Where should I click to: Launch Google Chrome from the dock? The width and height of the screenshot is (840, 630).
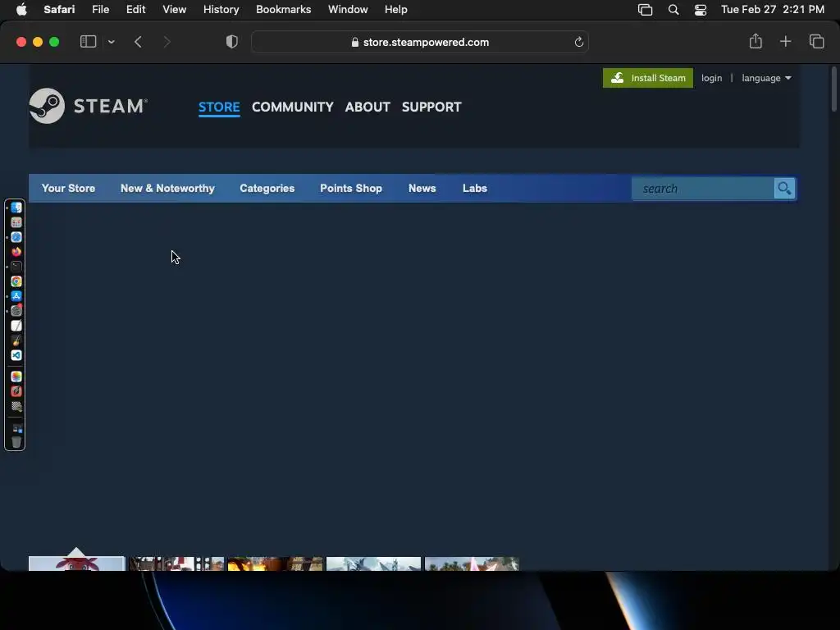pos(16,281)
